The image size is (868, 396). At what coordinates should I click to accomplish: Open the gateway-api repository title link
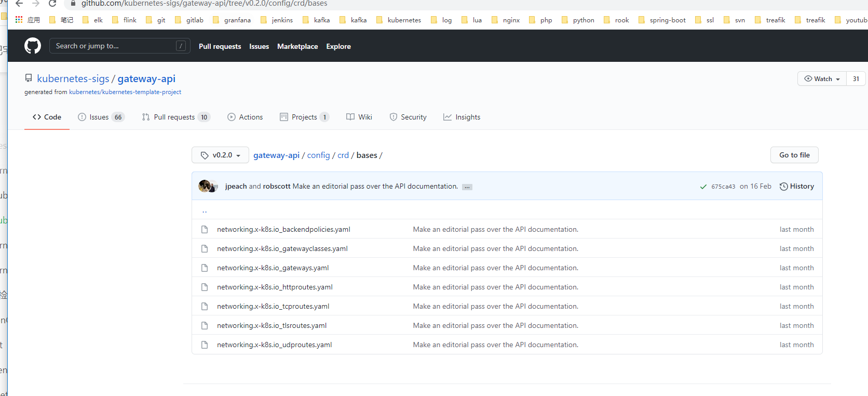pos(146,78)
